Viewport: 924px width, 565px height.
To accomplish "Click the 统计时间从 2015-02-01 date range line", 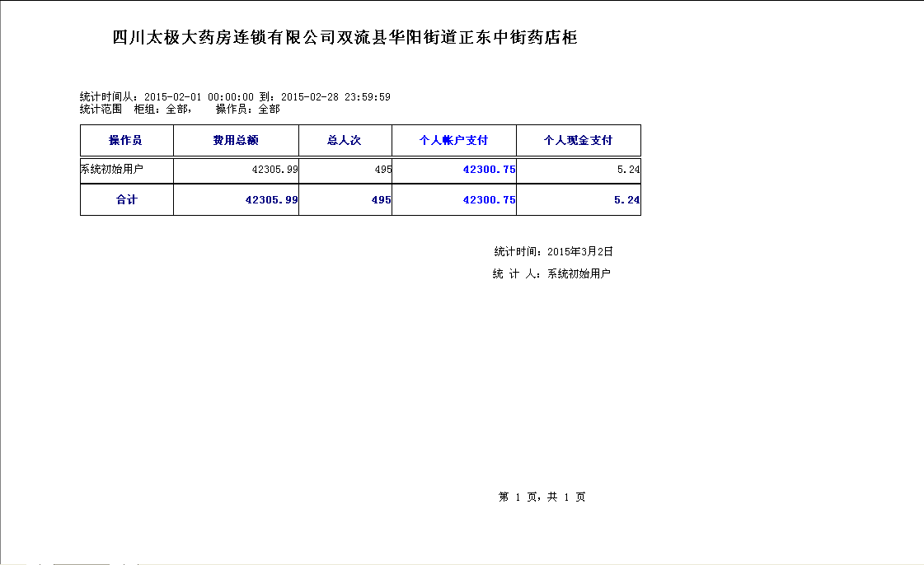I will tap(235, 97).
